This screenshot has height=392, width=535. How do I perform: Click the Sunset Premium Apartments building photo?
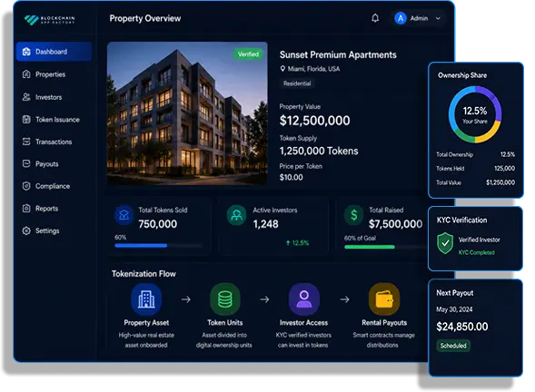pyautogui.click(x=187, y=113)
